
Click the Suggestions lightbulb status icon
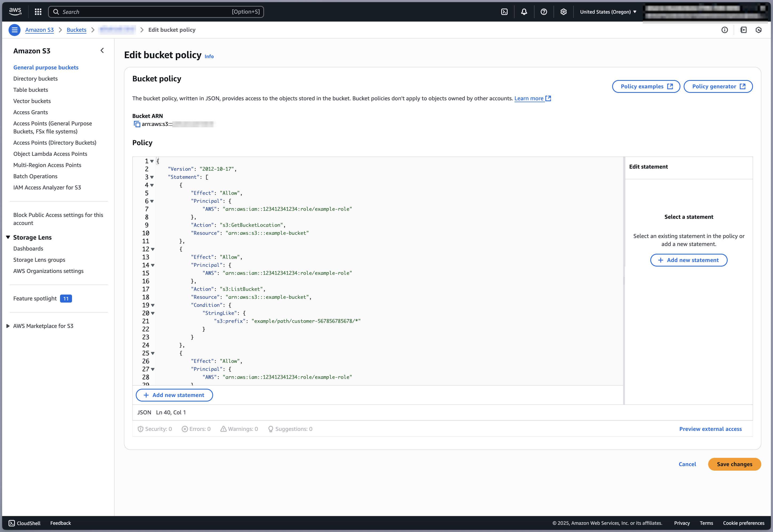tap(270, 429)
